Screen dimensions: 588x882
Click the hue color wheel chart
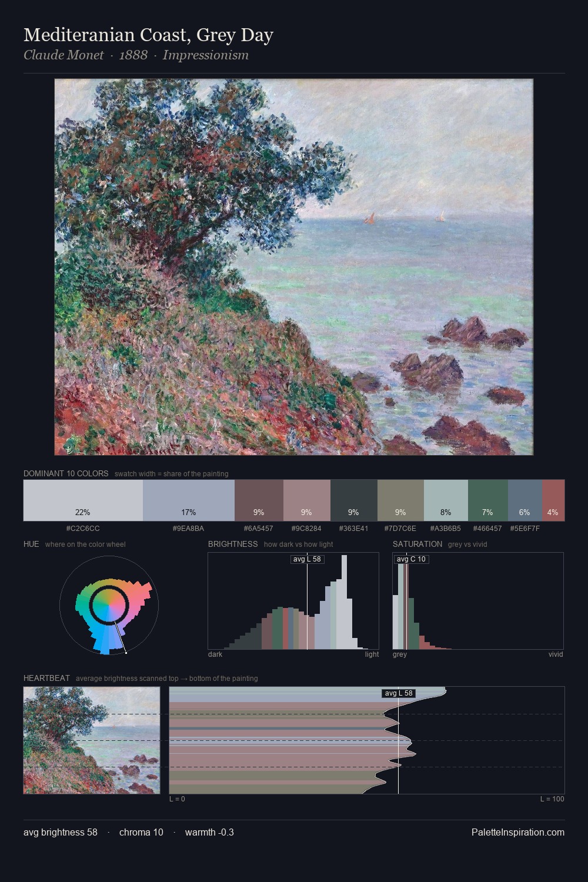point(109,604)
